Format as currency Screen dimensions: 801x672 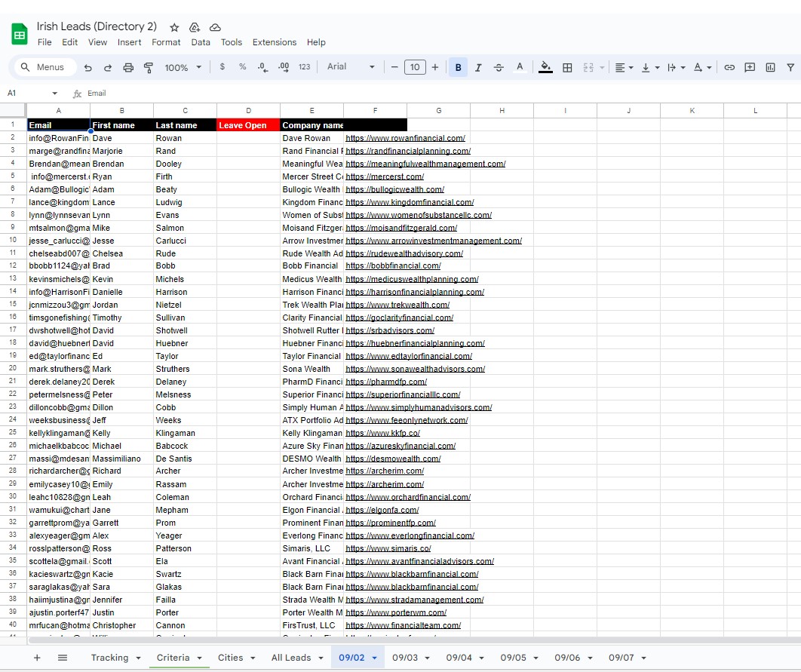(222, 67)
